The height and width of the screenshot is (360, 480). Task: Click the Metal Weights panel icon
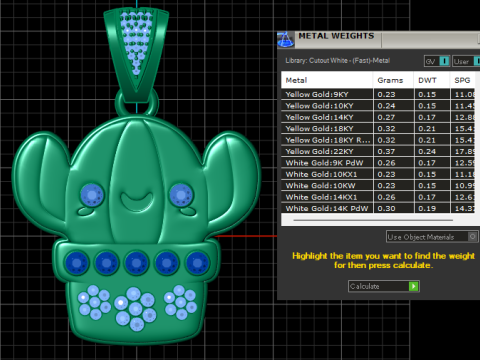(x=286, y=40)
